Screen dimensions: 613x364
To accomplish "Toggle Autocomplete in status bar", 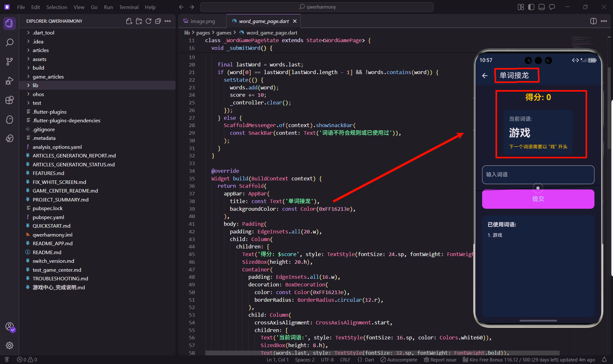I will coord(399,360).
